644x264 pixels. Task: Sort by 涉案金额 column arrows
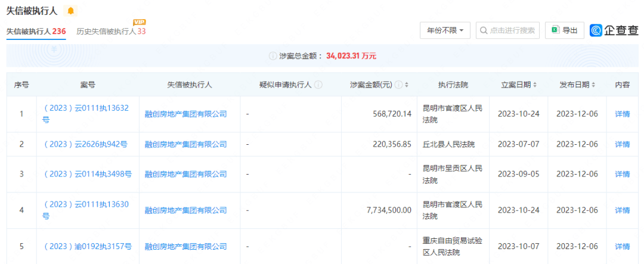point(407,85)
